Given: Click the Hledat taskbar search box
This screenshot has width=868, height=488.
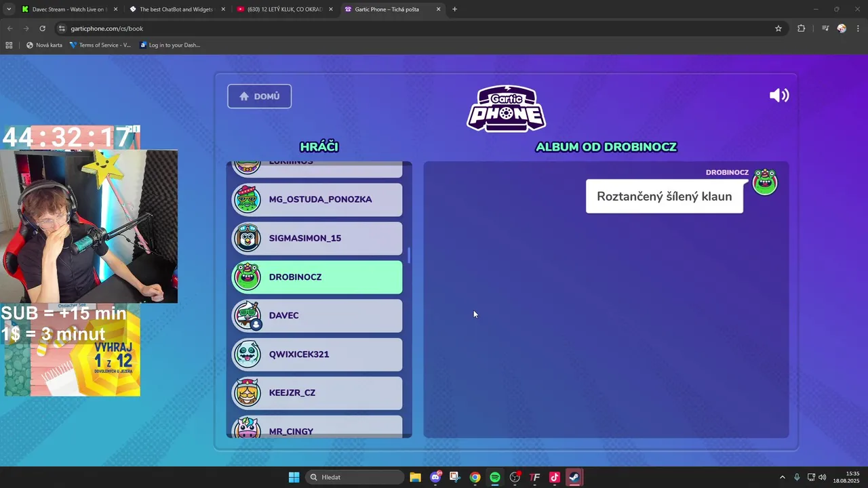Looking at the screenshot, I should pyautogui.click(x=355, y=477).
